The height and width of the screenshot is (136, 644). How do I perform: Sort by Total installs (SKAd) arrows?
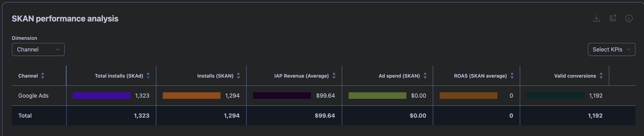[148, 76]
